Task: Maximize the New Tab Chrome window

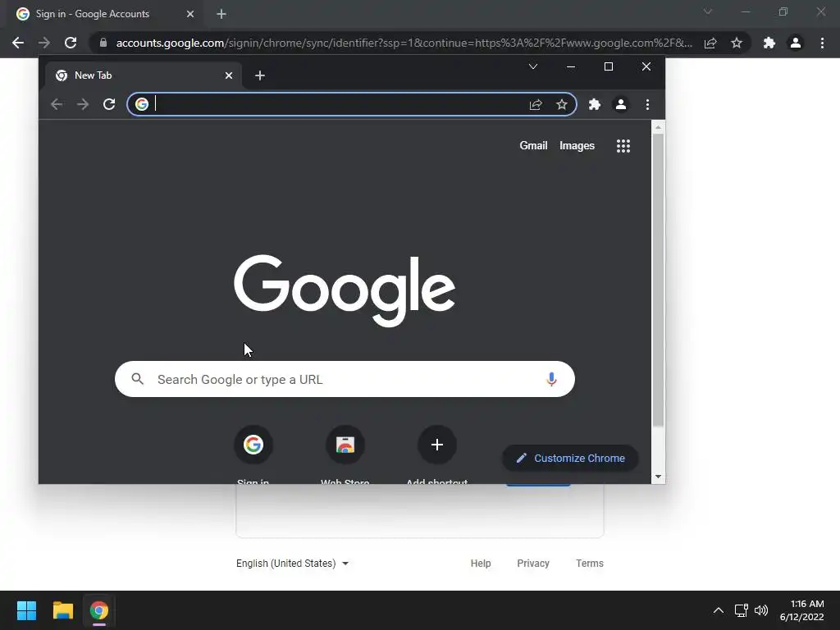Action: click(x=609, y=66)
